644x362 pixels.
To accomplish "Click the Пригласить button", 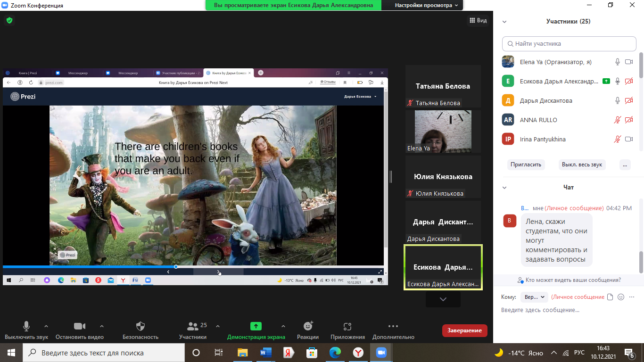I will pyautogui.click(x=526, y=165).
